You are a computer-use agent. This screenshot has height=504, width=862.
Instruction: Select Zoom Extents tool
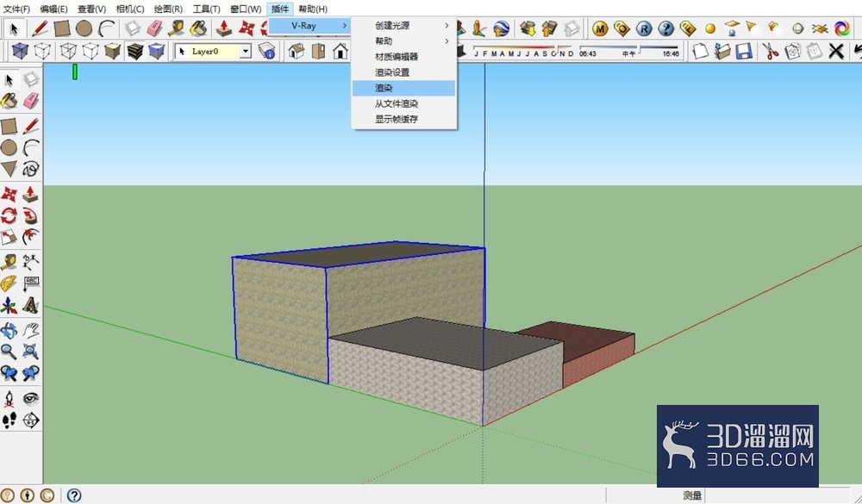point(31,352)
